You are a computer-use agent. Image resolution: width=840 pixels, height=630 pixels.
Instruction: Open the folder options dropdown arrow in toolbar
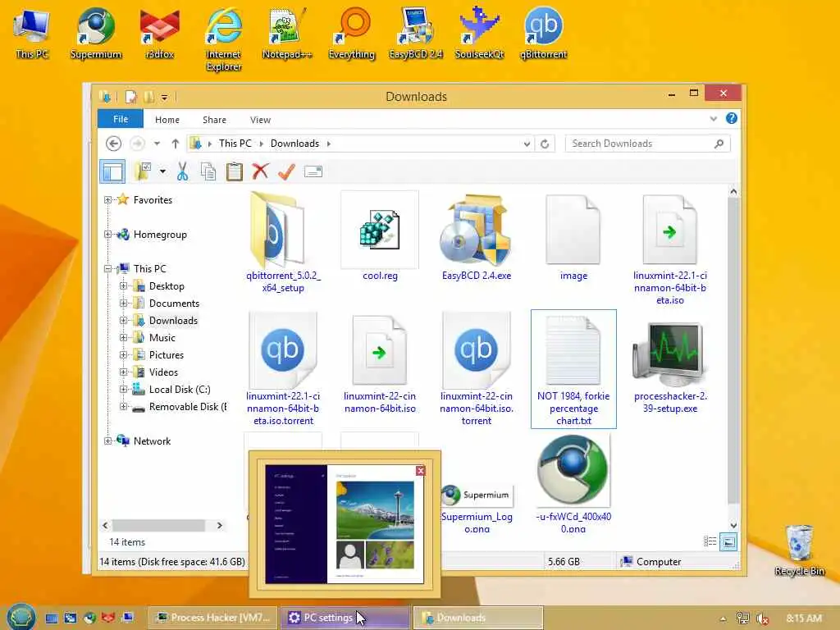coord(162,172)
